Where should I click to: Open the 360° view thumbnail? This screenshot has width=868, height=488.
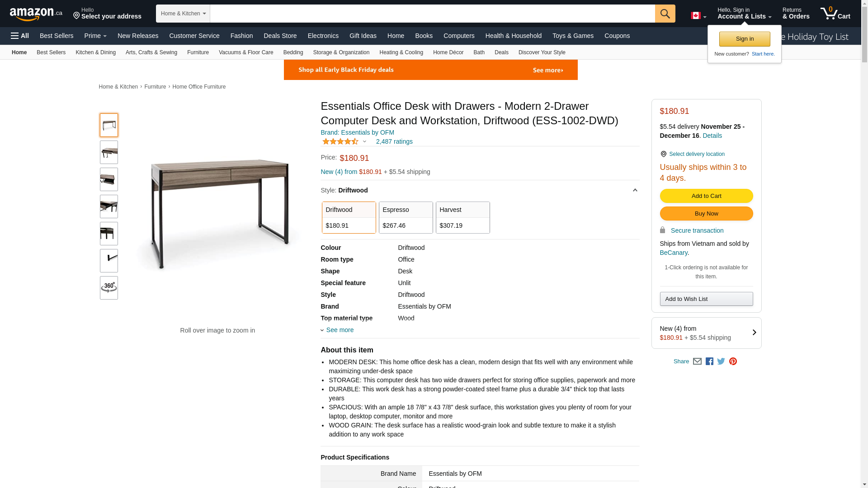pos(109,288)
